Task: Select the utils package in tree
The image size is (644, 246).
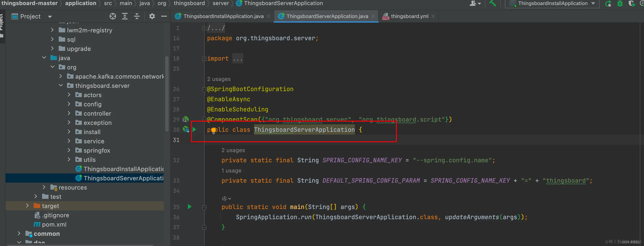Action: [89, 160]
